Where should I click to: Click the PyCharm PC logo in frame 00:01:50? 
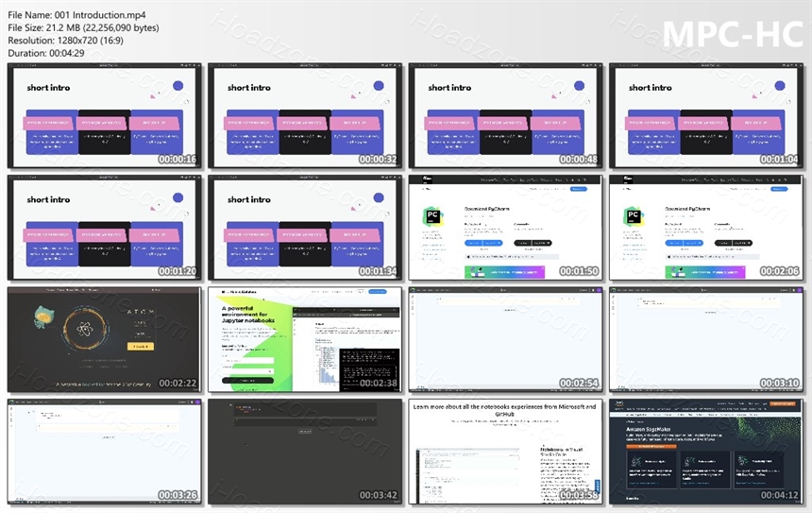(x=432, y=216)
